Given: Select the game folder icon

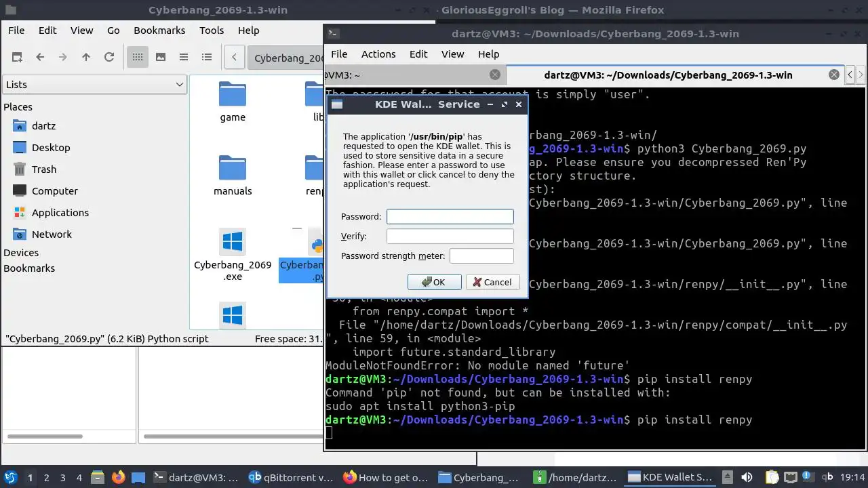Looking at the screenshot, I should click(233, 94).
